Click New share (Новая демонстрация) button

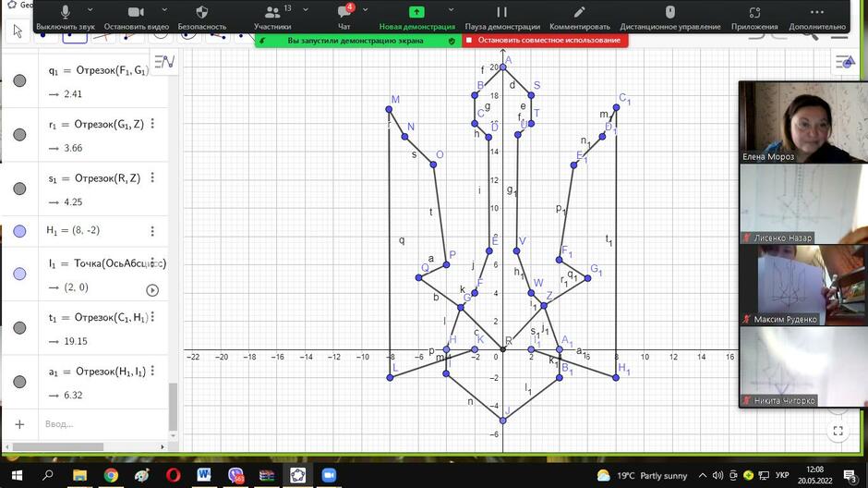(x=416, y=17)
